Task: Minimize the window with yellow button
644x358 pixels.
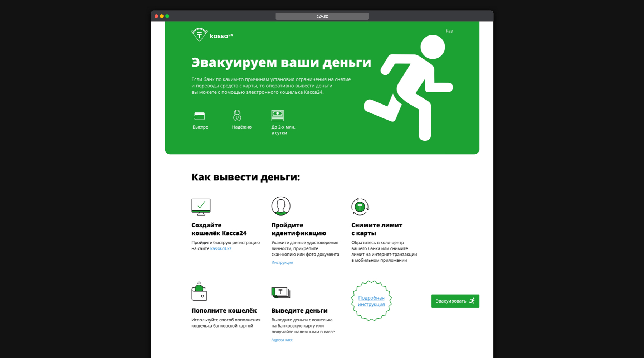Action: (162, 16)
